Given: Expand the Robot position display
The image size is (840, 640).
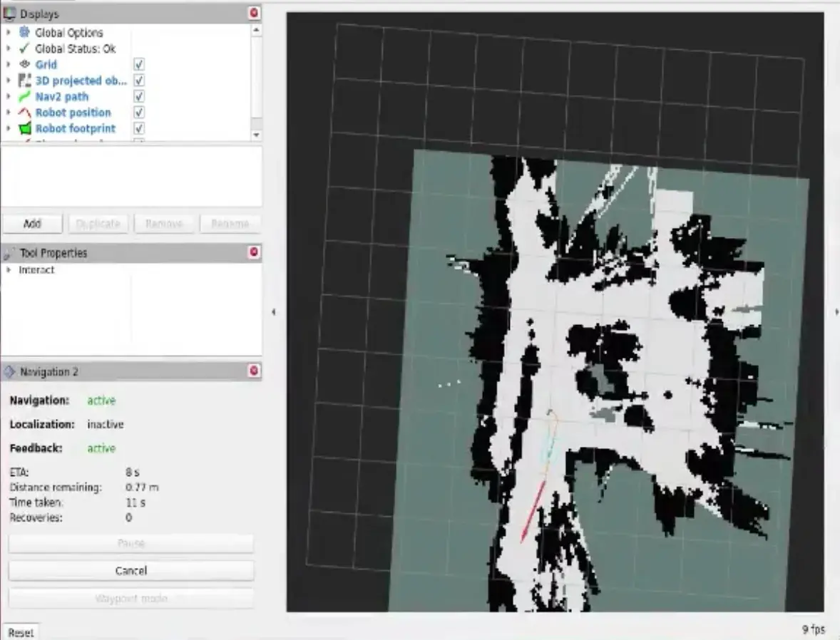Looking at the screenshot, I should 8,113.
